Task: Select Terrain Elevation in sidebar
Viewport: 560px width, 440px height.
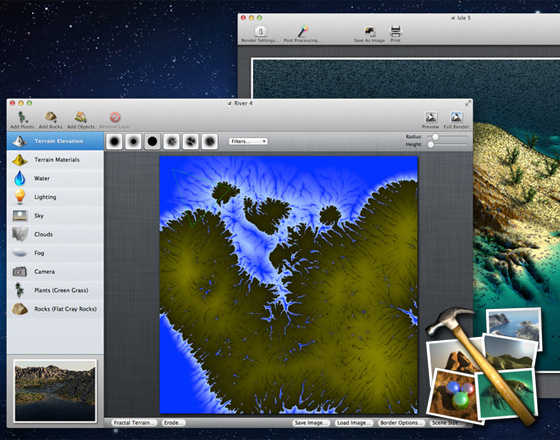Action: pos(55,141)
